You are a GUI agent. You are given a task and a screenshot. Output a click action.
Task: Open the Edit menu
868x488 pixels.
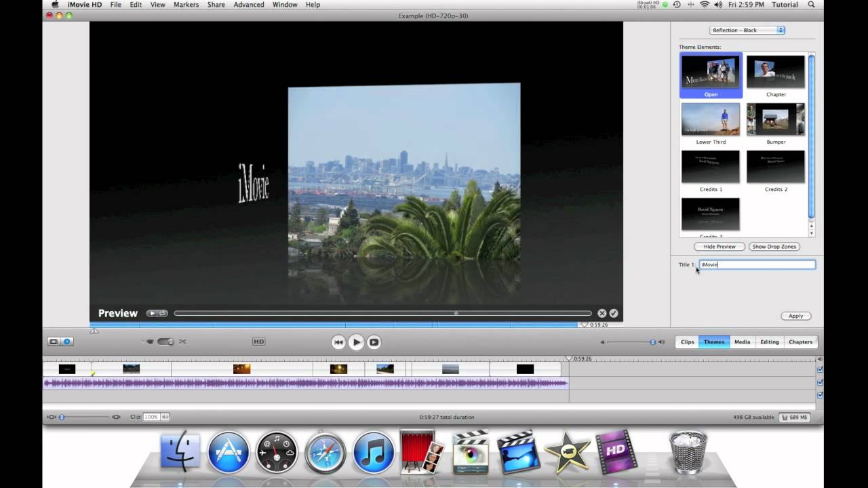click(136, 5)
